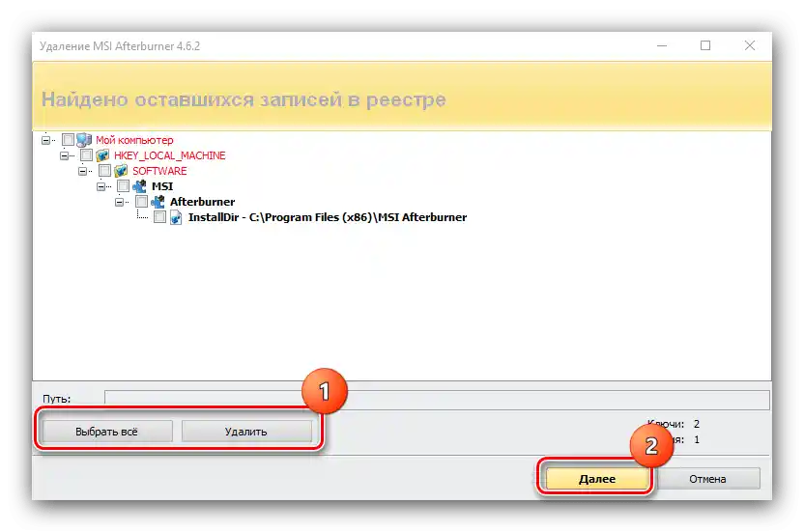The width and height of the screenshot is (804, 532).
Task: Click into the Путь path field
Action: click(x=437, y=400)
